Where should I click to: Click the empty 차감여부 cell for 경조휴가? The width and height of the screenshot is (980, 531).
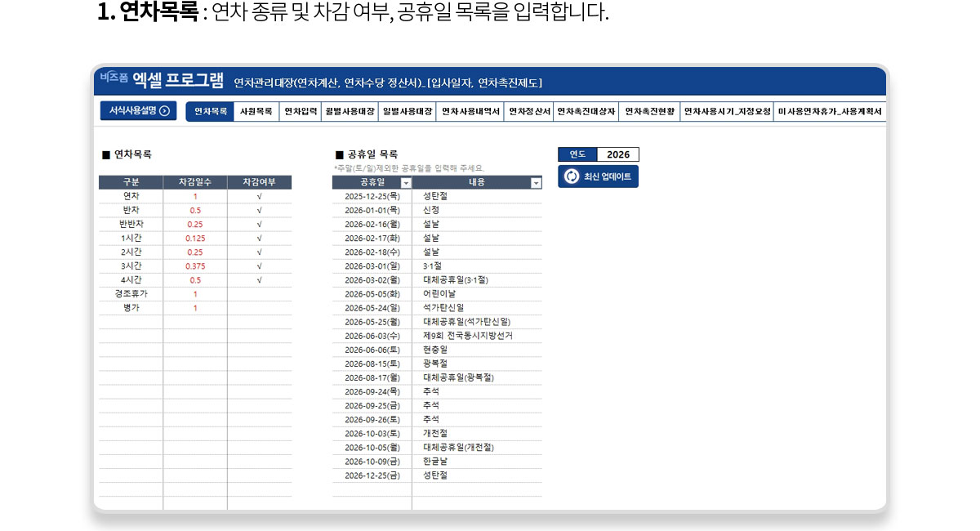(259, 294)
